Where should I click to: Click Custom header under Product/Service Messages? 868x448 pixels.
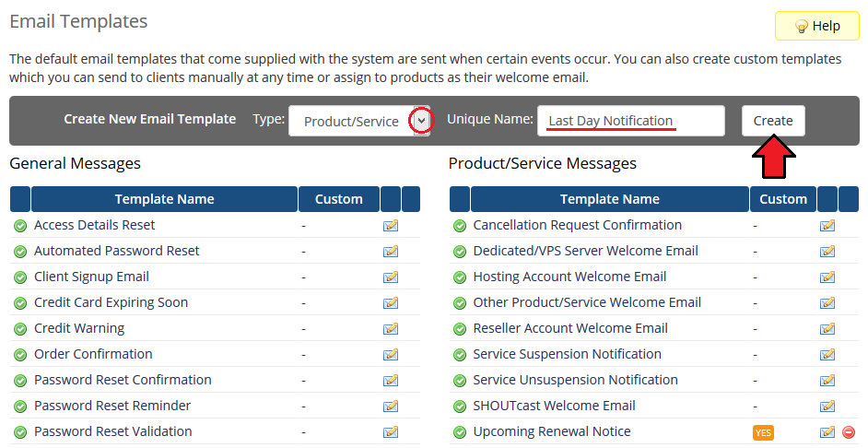click(783, 199)
